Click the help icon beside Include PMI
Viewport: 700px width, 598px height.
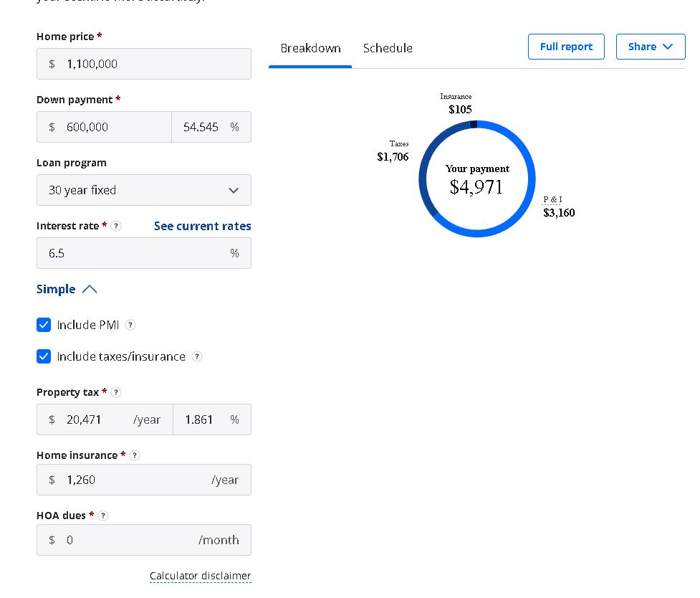click(x=130, y=325)
